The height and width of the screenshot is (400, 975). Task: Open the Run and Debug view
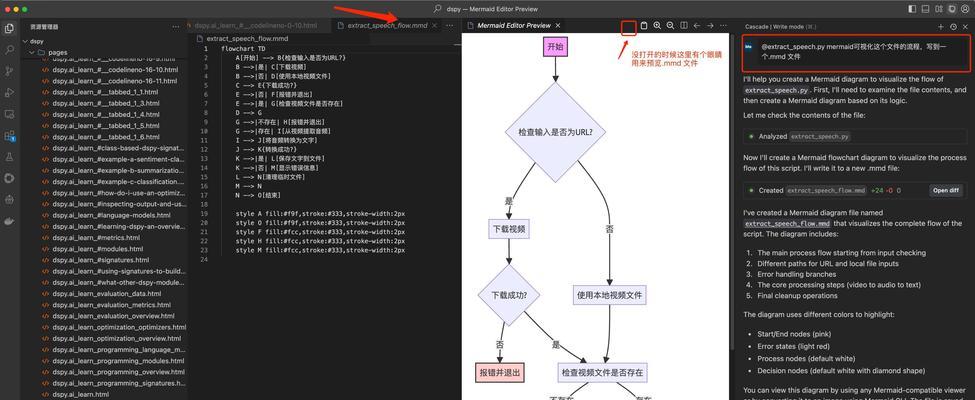point(9,93)
